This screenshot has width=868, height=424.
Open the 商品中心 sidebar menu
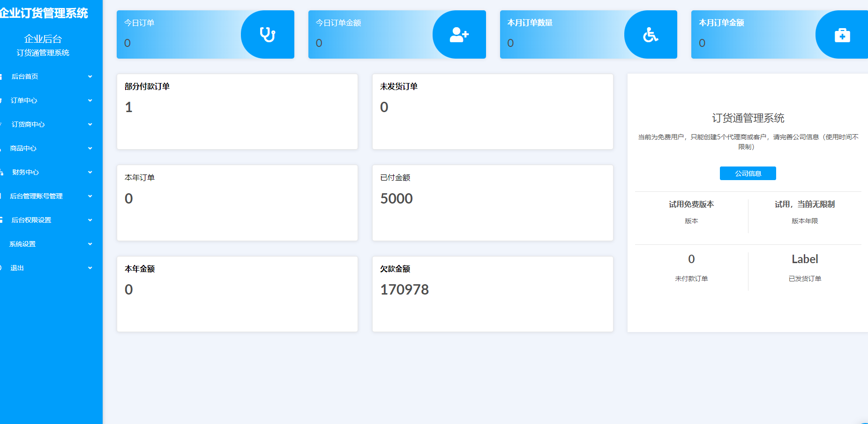tap(23, 148)
